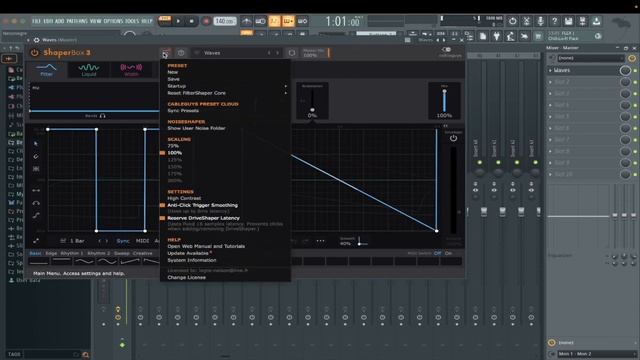Switch MIDI Switch to Off
640x360 pixels.
(438, 253)
